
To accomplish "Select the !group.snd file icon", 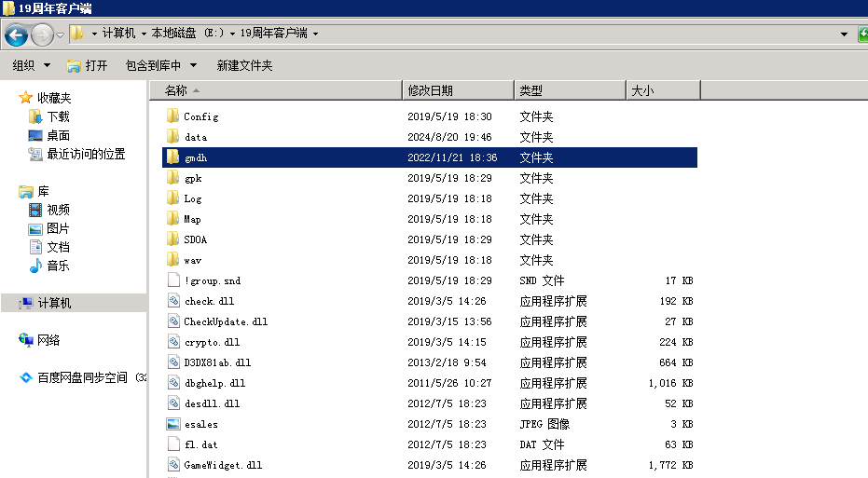I will pyautogui.click(x=173, y=280).
